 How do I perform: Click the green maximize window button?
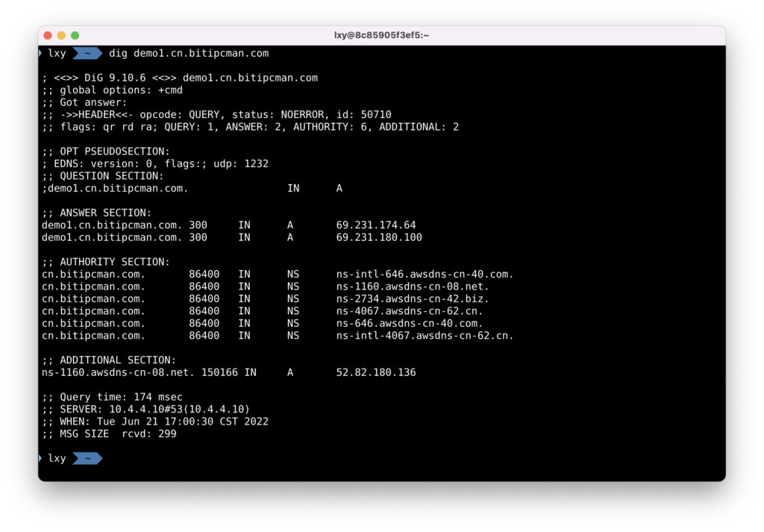pos(75,35)
